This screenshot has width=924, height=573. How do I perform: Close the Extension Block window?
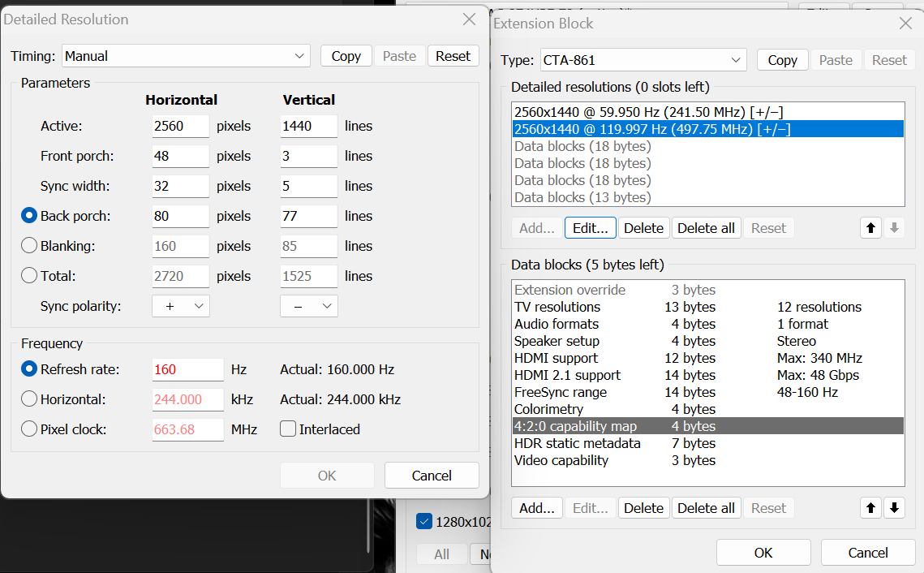[906, 24]
